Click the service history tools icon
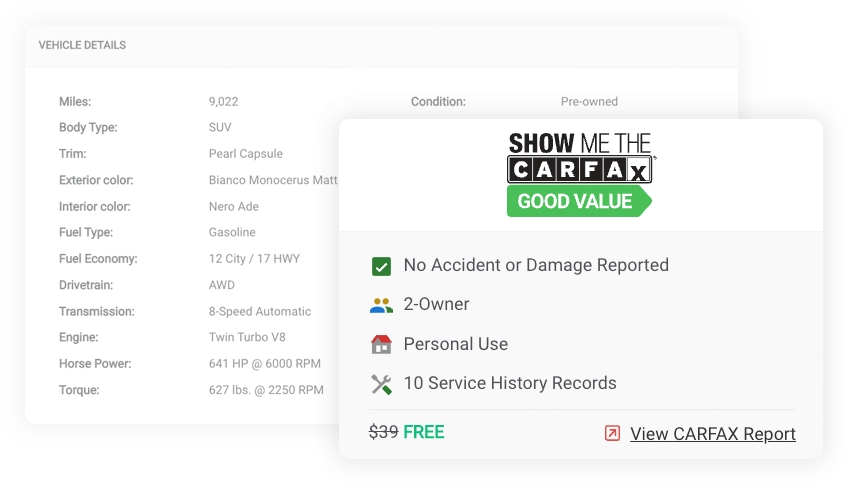Image resolution: width=848 pixels, height=484 pixels. pyautogui.click(x=381, y=384)
